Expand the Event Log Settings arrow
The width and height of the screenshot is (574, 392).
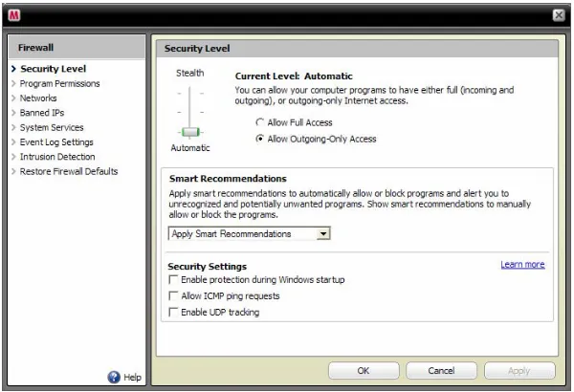(x=14, y=142)
